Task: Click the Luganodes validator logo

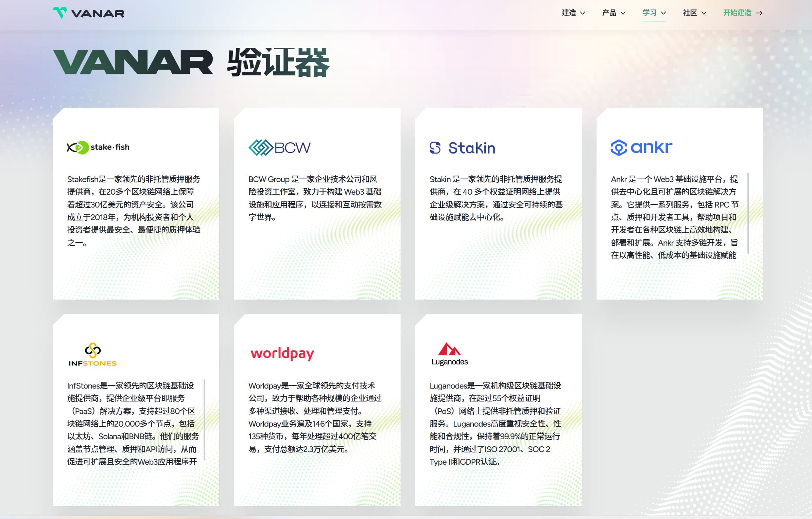Action: (449, 354)
